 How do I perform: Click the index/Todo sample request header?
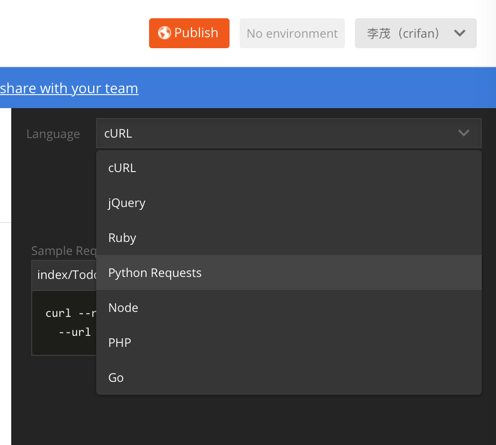[64, 275]
